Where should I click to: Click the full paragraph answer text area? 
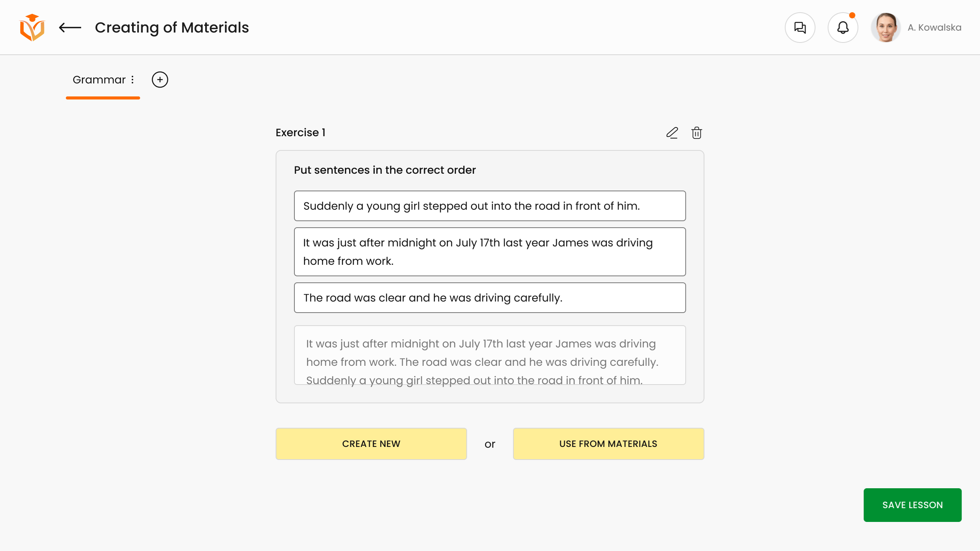click(490, 355)
